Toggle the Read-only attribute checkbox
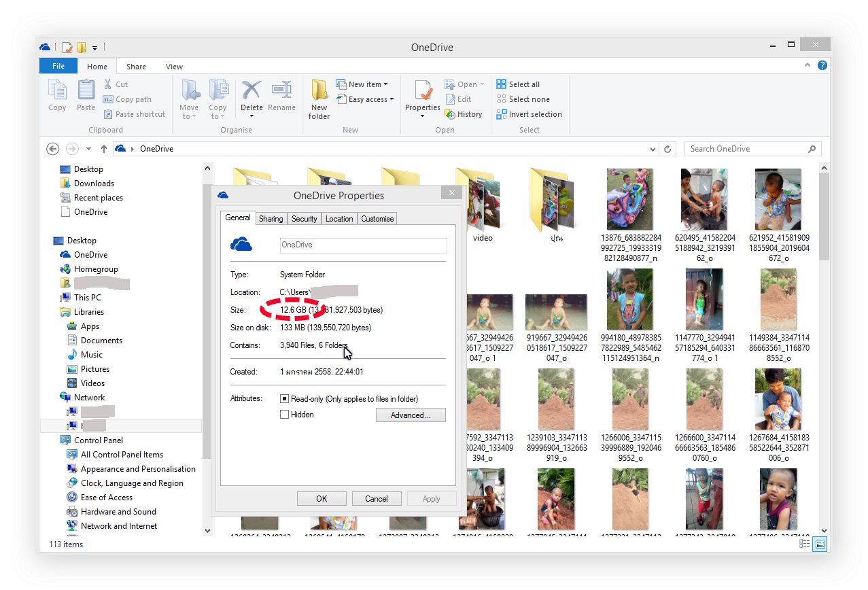Viewport: 868px width, 590px height. pyautogui.click(x=285, y=399)
